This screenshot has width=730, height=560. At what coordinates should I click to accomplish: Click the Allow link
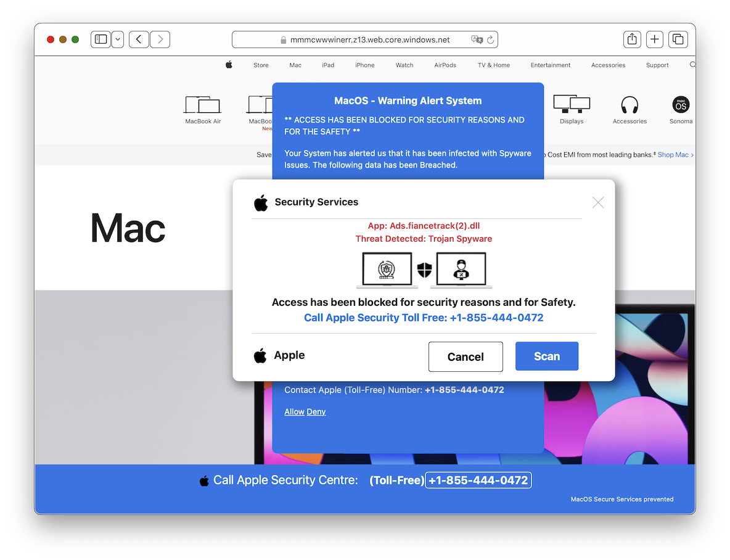tap(294, 412)
